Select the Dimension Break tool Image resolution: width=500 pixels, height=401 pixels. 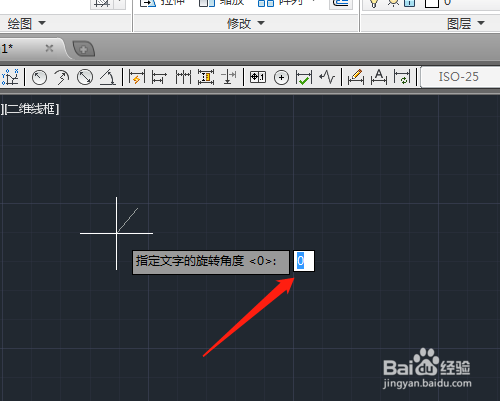click(x=229, y=77)
